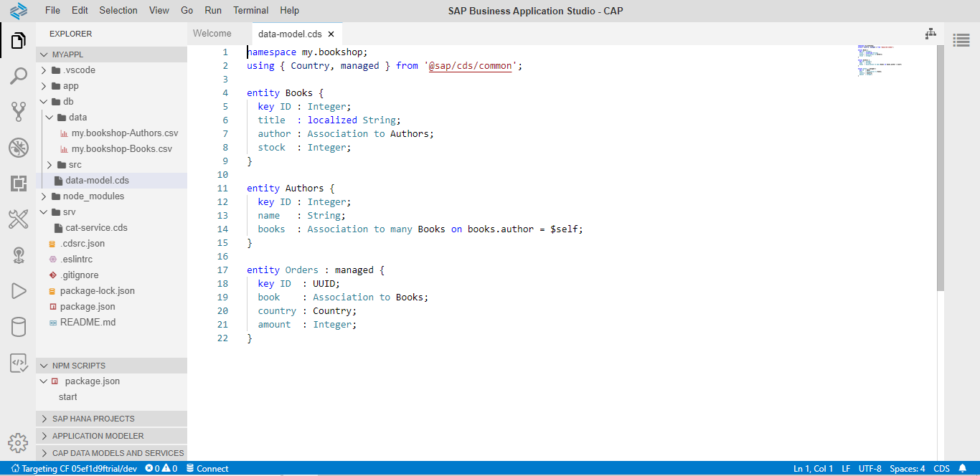Expand the CAP DATA MODELS AND SERVICES section

point(118,453)
